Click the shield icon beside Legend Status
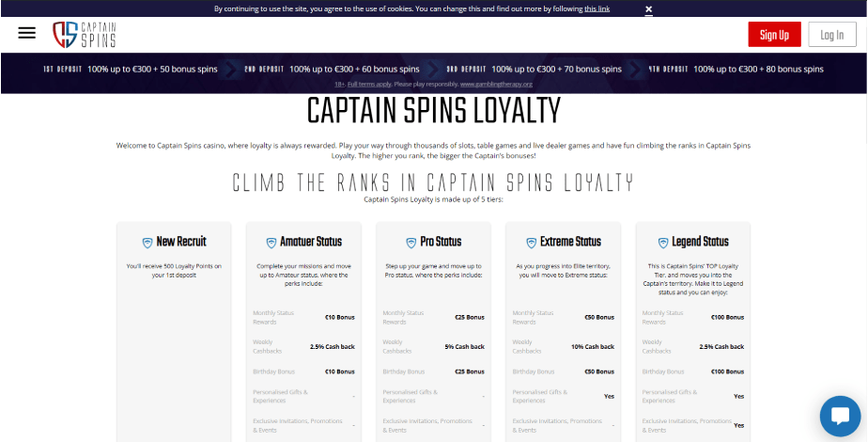This screenshot has width=868, height=442. point(663,243)
